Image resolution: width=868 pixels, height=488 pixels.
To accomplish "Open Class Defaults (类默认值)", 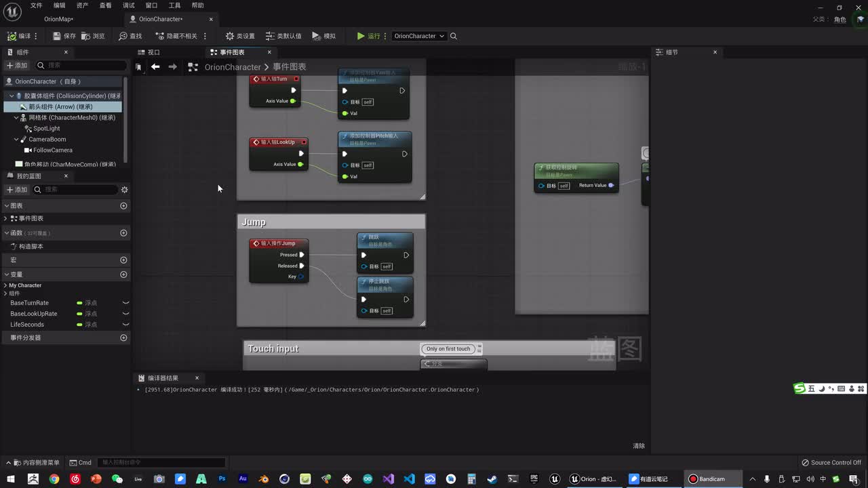I will click(283, 36).
